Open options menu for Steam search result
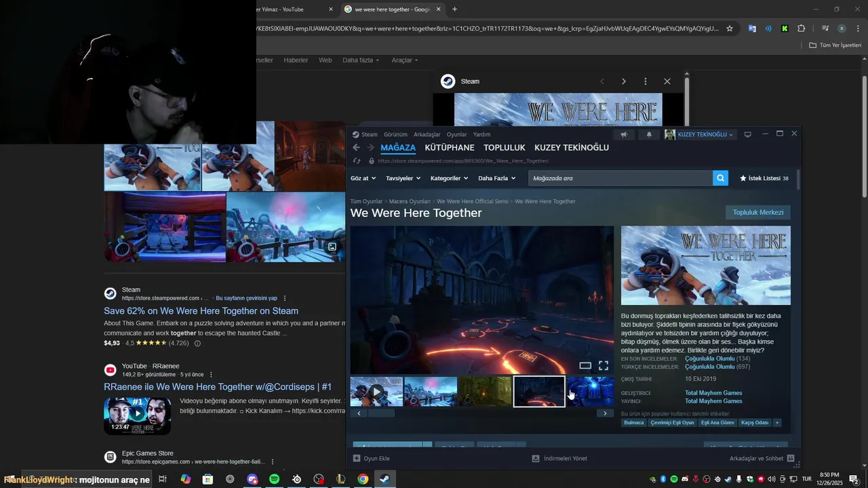 (285, 298)
